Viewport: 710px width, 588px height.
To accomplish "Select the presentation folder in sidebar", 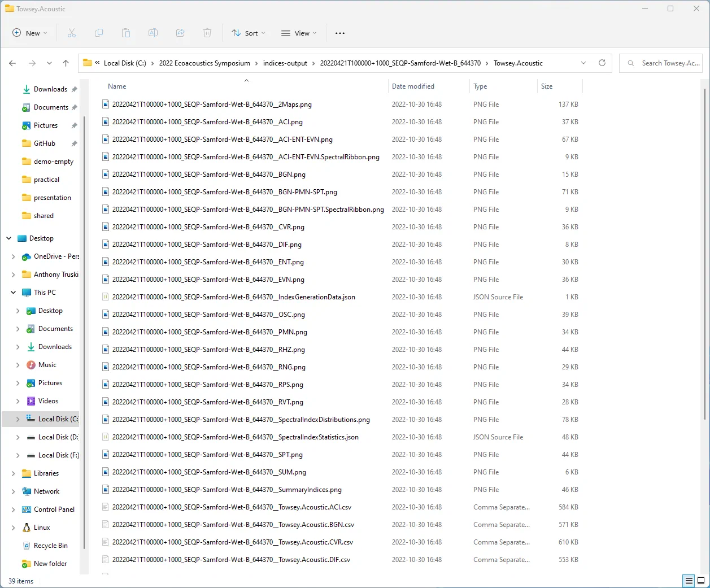I will [47, 198].
